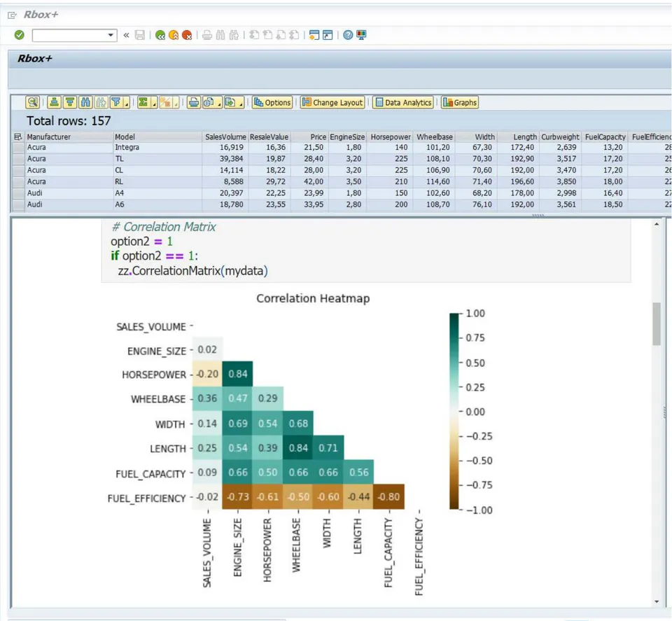This screenshot has height=621, width=672.
Task: Click the Export icon in the grid toolbar
Action: (230, 102)
